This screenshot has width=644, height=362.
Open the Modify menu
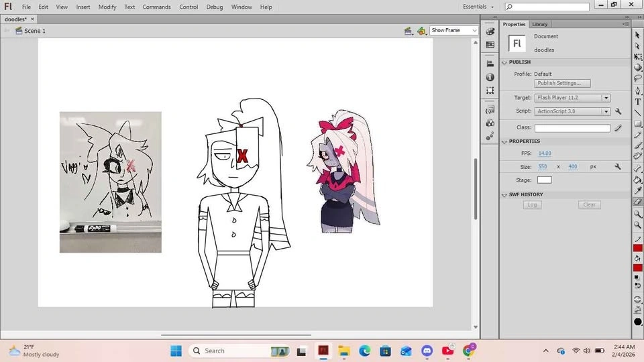[107, 7]
